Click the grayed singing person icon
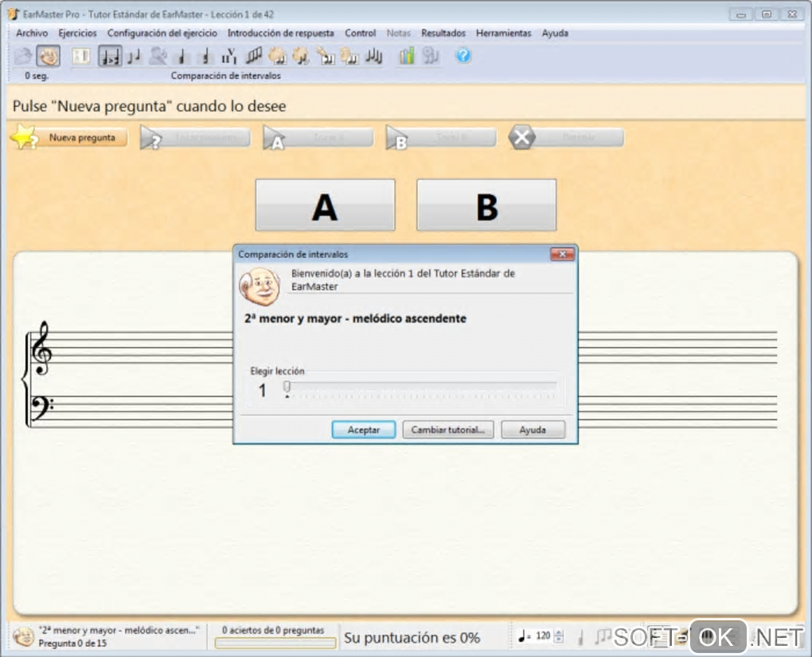 [x=158, y=56]
